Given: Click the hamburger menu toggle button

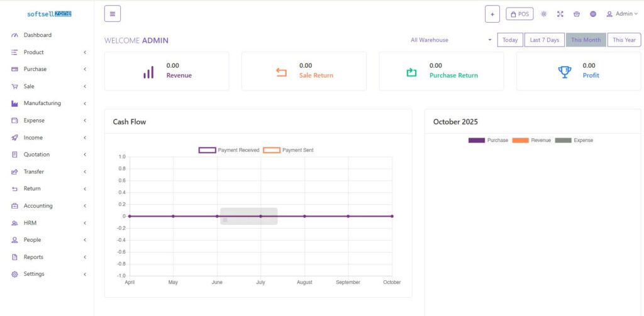Looking at the screenshot, I should coord(112,14).
